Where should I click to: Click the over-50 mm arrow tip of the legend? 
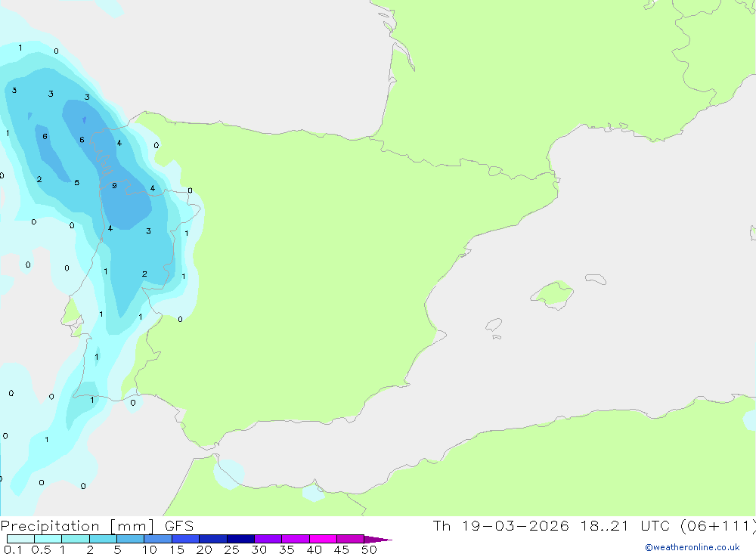pyautogui.click(x=378, y=539)
